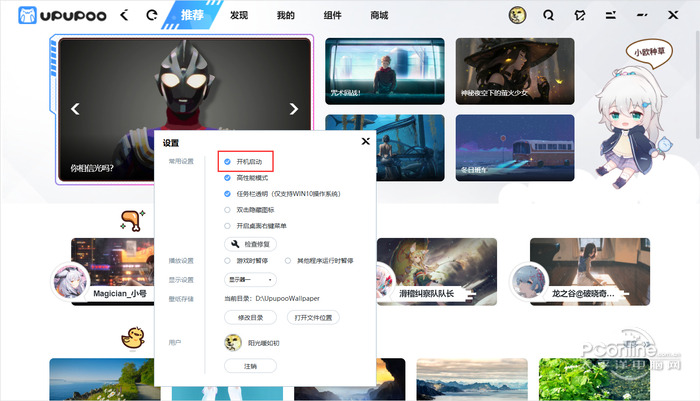Select 壁纸存储 in settings sidebar

(181, 299)
